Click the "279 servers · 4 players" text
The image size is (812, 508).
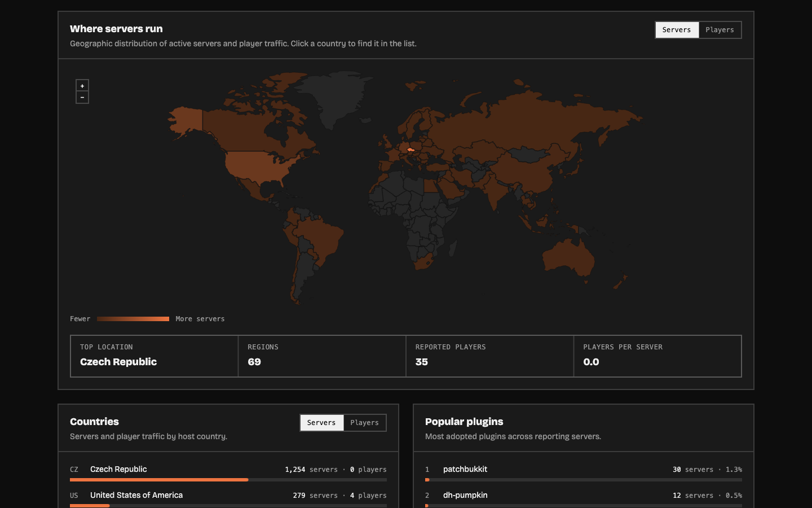[339, 496]
